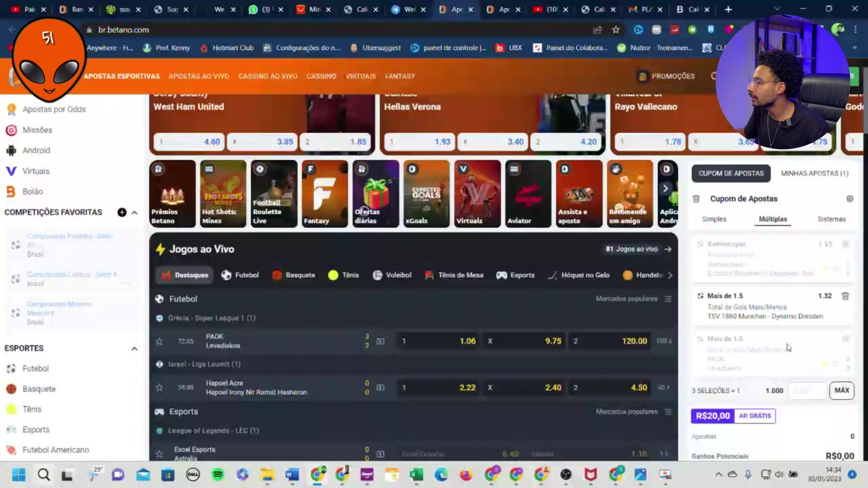The image size is (868, 488).
Task: Open Windows Start menu
Action: coord(19,474)
